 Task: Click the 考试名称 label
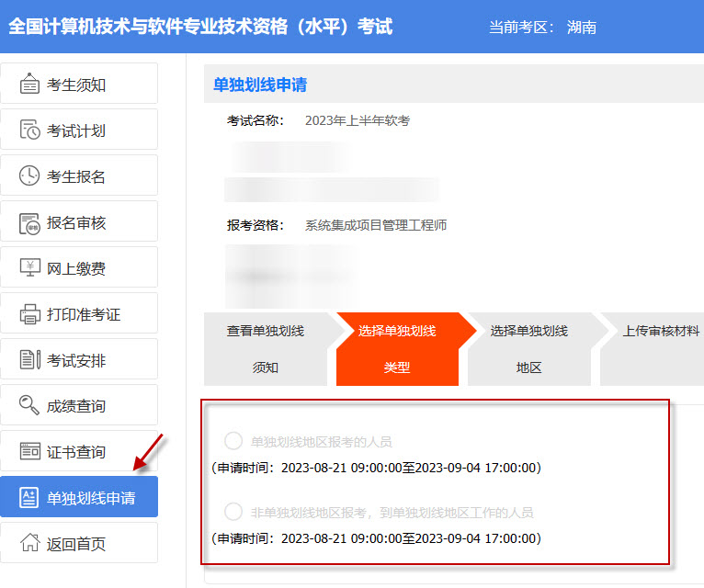[255, 120]
